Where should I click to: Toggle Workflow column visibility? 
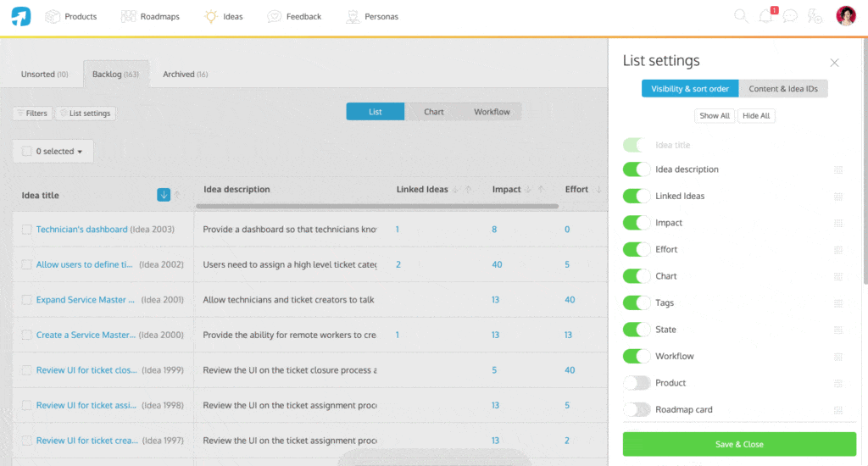[x=636, y=356]
